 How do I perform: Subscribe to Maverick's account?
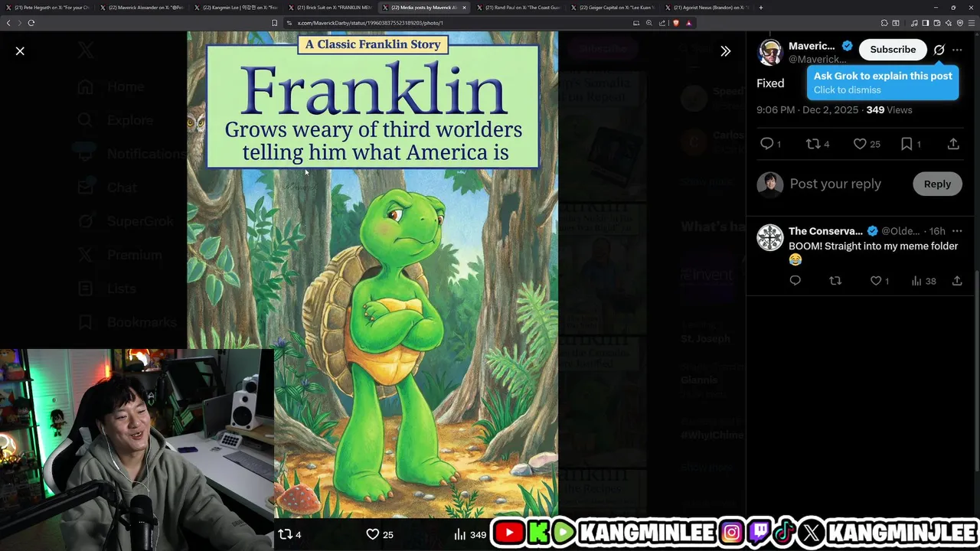[893, 50]
